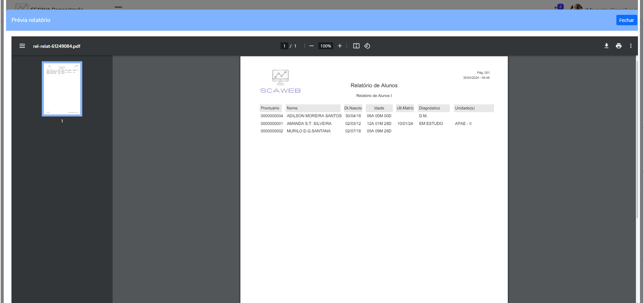
Task: Click the 100% zoom level field
Action: tap(325, 46)
